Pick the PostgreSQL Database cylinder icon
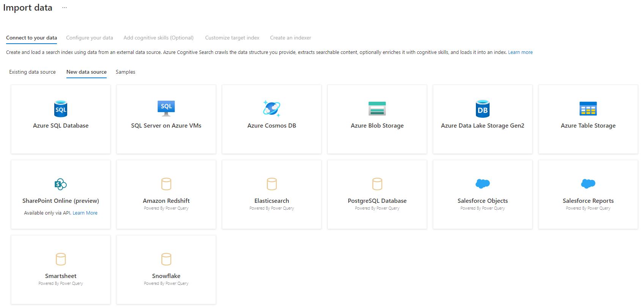The width and height of the screenshot is (644, 308). tap(377, 184)
